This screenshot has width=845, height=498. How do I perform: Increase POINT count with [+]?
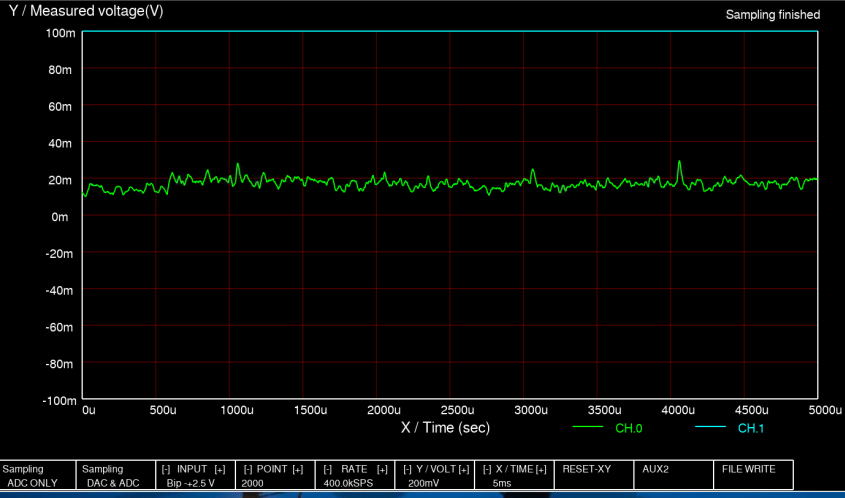pyautogui.click(x=297, y=469)
